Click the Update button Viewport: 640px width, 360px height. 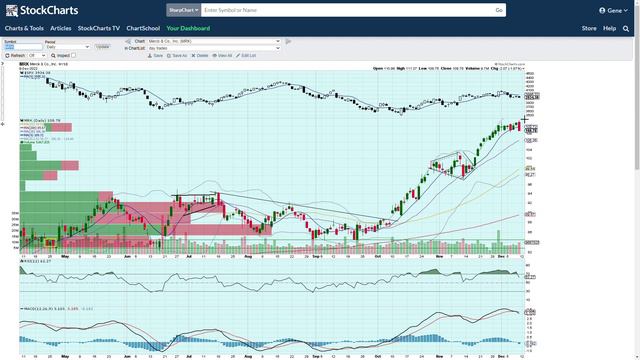[x=102, y=47]
